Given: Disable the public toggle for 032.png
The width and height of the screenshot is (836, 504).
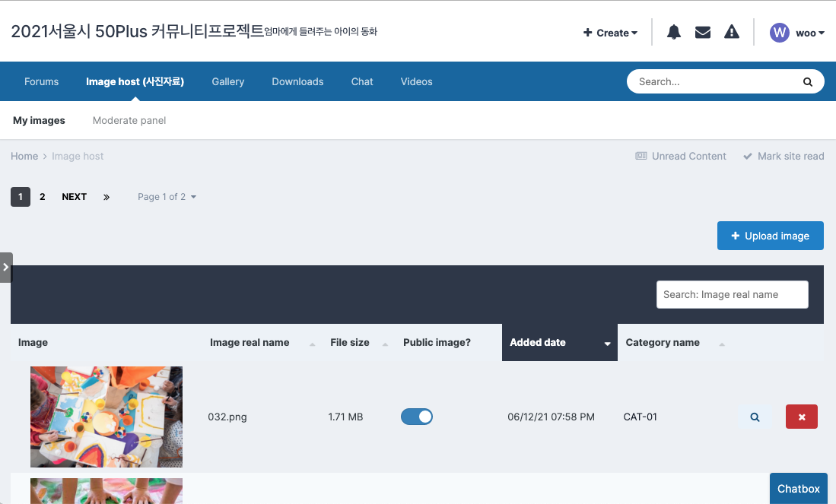Looking at the screenshot, I should (417, 417).
